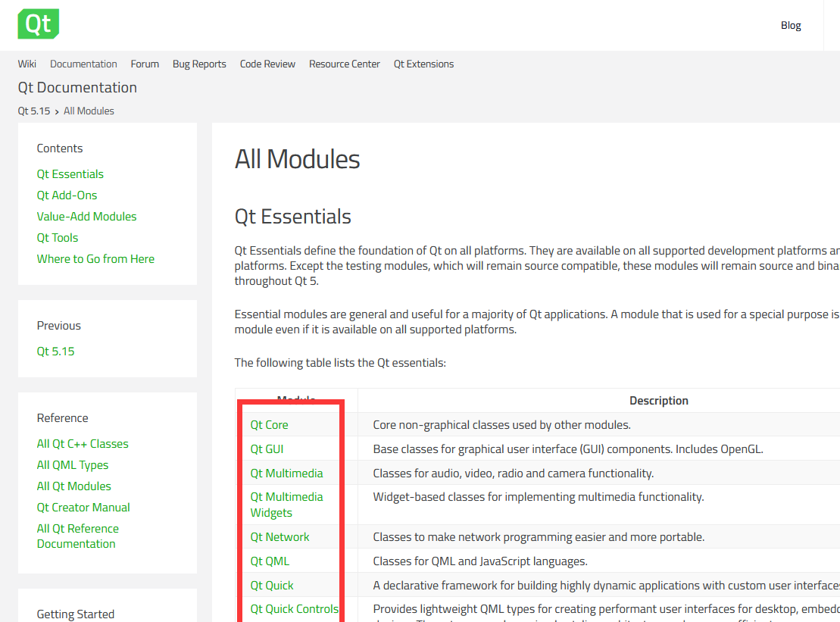The height and width of the screenshot is (622, 840).
Task: Go to Documentation in the nav bar
Action: (83, 64)
